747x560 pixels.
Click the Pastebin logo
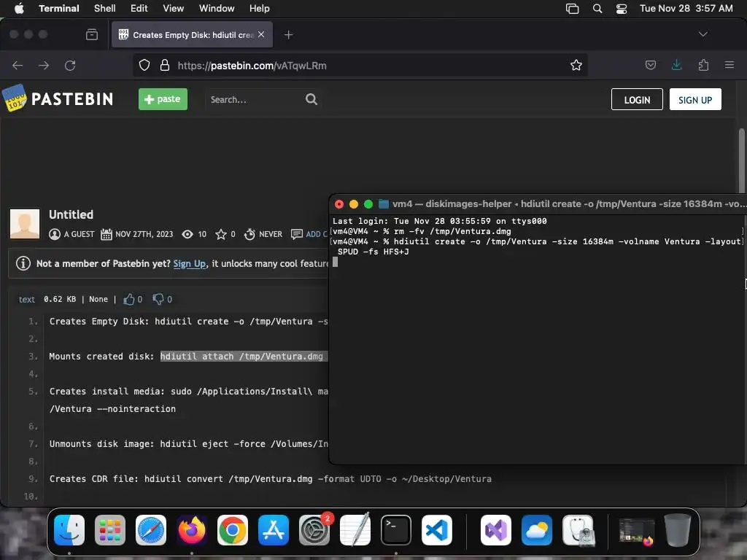[x=58, y=98]
